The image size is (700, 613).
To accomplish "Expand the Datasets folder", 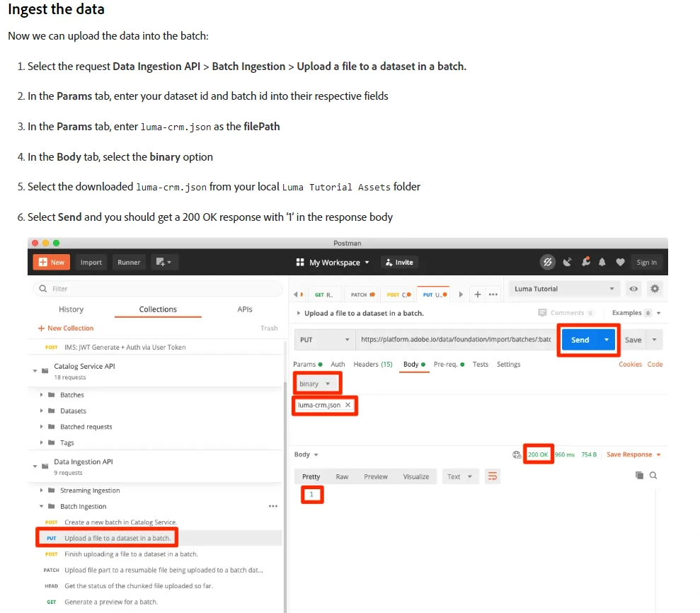I will [41, 411].
